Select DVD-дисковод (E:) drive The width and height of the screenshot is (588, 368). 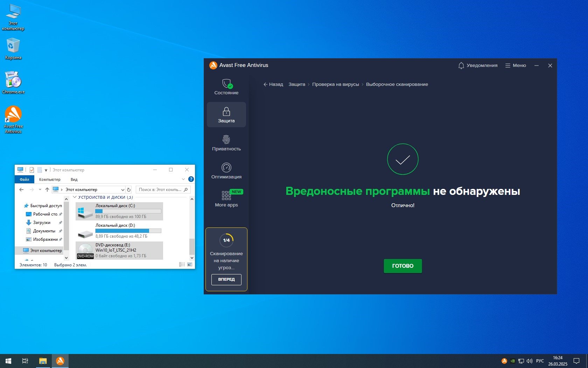pos(119,251)
